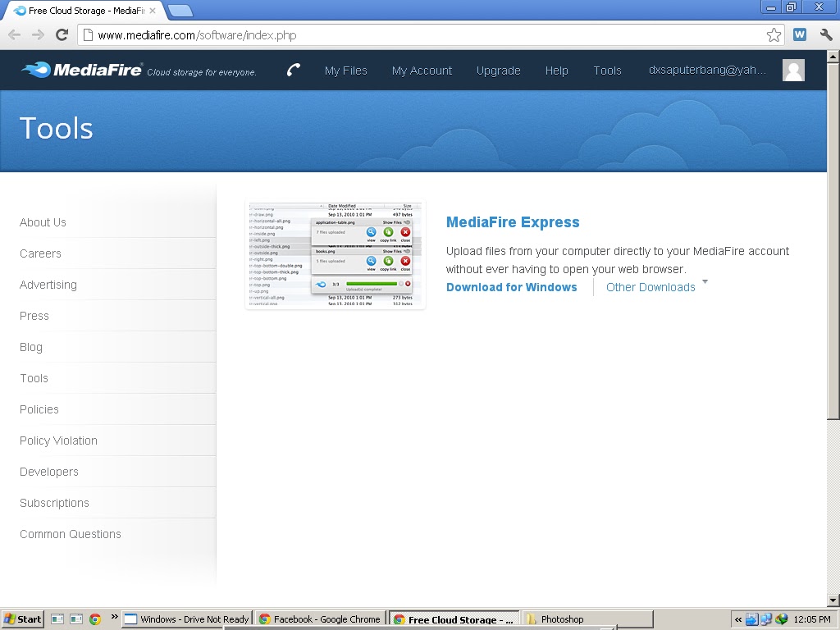Click the page scrollbar down arrow
Image resolution: width=840 pixels, height=630 pixels.
click(833, 600)
